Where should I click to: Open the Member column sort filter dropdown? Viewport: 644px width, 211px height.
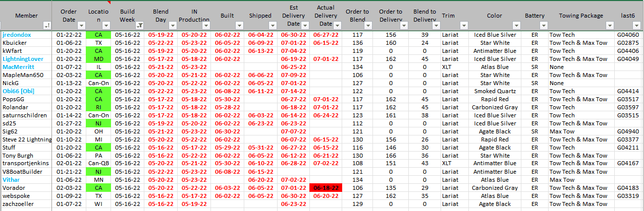47,25
